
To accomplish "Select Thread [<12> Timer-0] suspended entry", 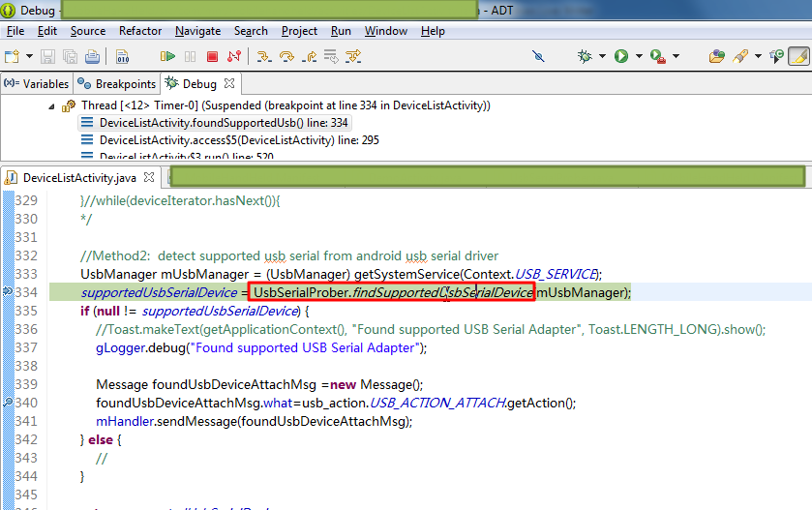I will [286, 105].
